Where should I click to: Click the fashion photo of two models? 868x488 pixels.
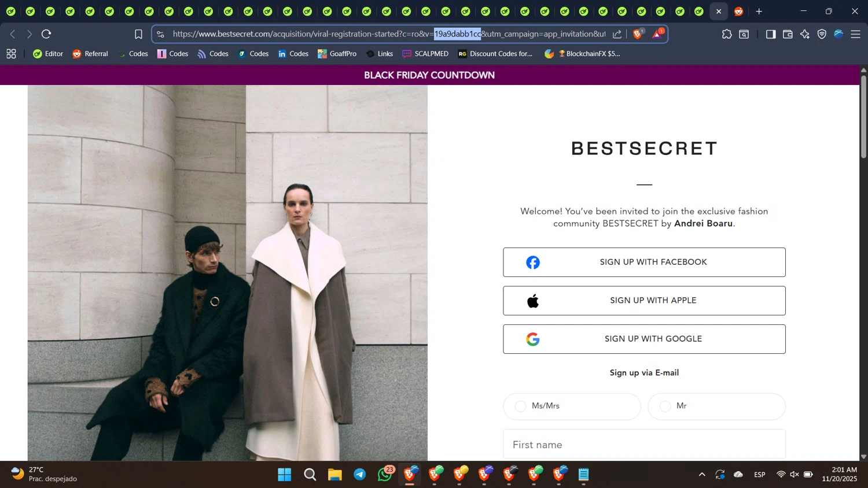(227, 273)
